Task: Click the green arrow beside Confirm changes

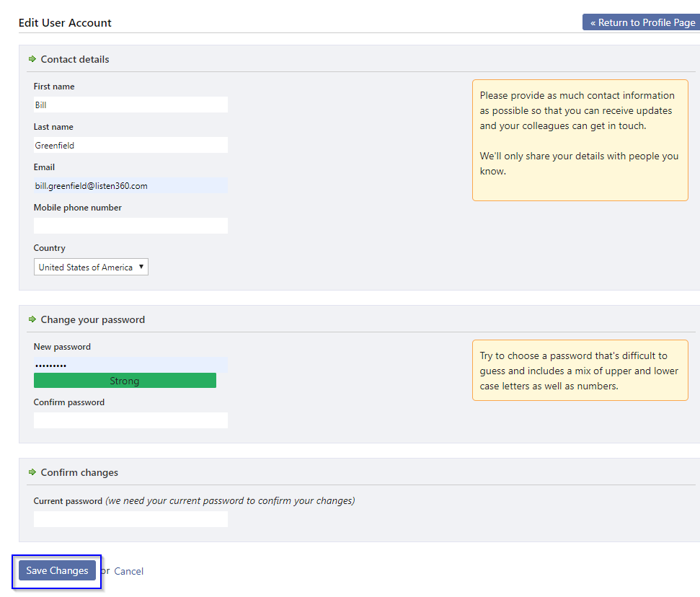Action: click(32, 472)
